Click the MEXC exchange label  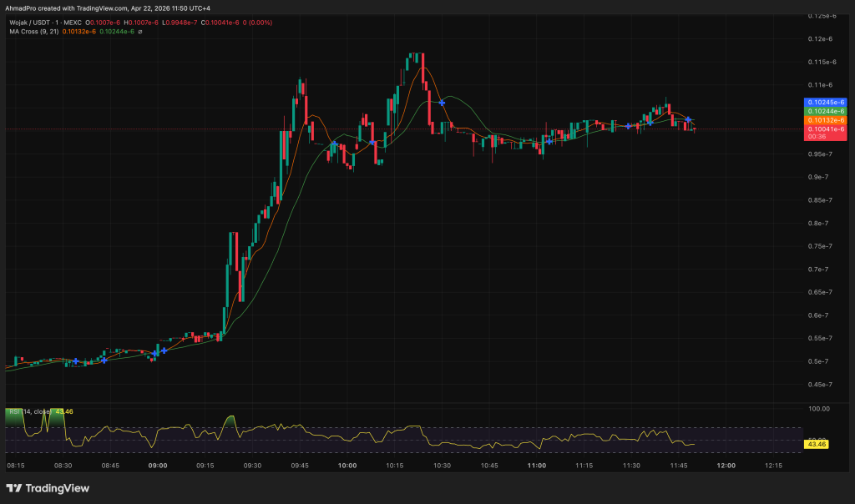(x=73, y=23)
